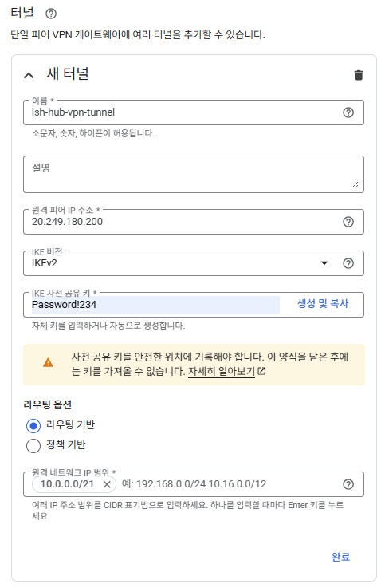Open help icon in 원격 피어 IP 주소 field
This screenshot has height=588, width=377.
tap(348, 222)
